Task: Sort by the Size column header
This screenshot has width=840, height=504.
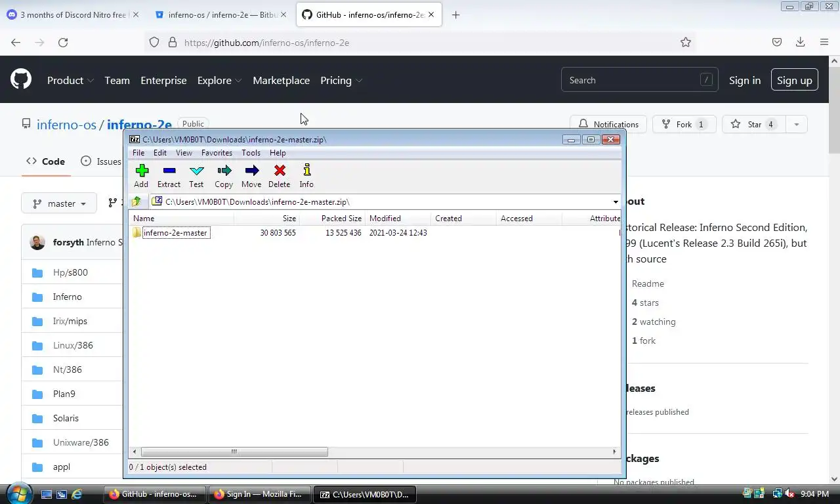Action: pyautogui.click(x=266, y=219)
